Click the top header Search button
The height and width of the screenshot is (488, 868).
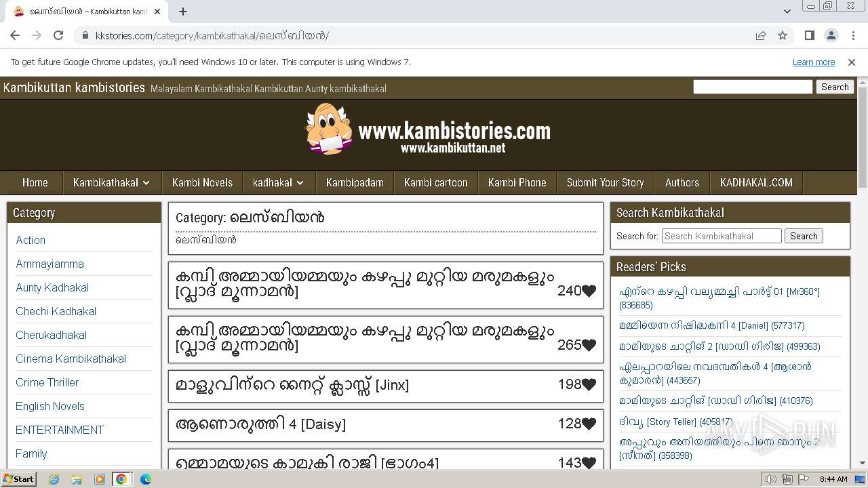(835, 87)
